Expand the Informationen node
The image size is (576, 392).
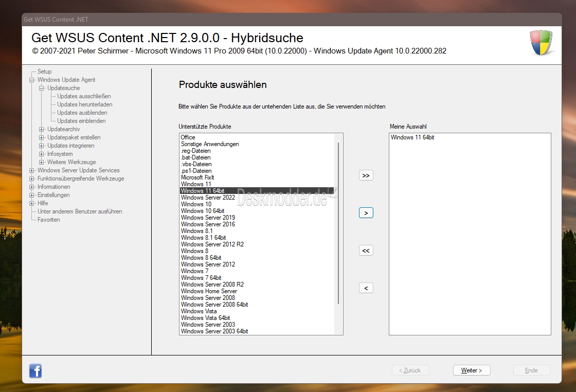[x=32, y=187]
